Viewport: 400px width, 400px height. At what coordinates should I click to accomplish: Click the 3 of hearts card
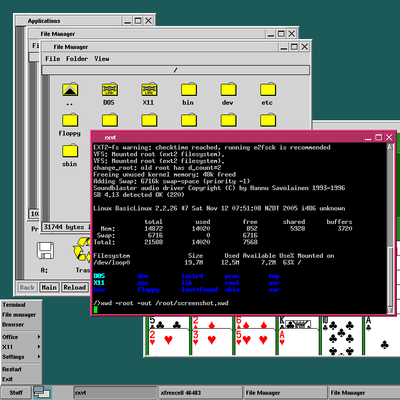click(211, 342)
